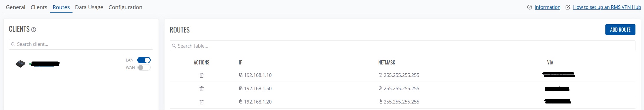The image size is (644, 110).
Task: Copy IP address 192.168.1.10
Action: point(241,75)
